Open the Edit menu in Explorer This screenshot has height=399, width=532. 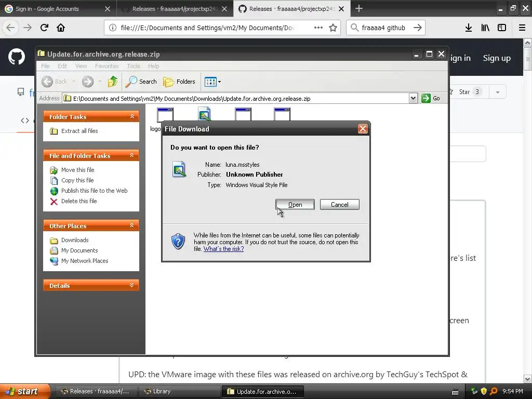coord(62,66)
